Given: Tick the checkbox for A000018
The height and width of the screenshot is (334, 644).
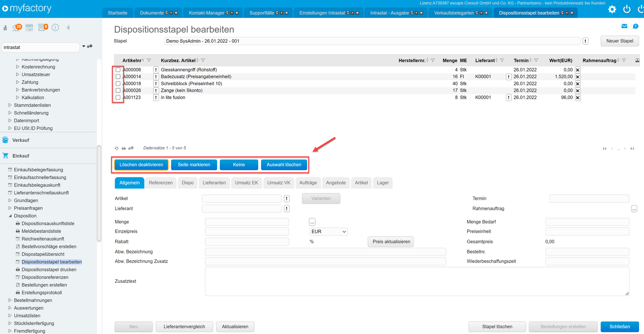Looking at the screenshot, I should (x=118, y=84).
